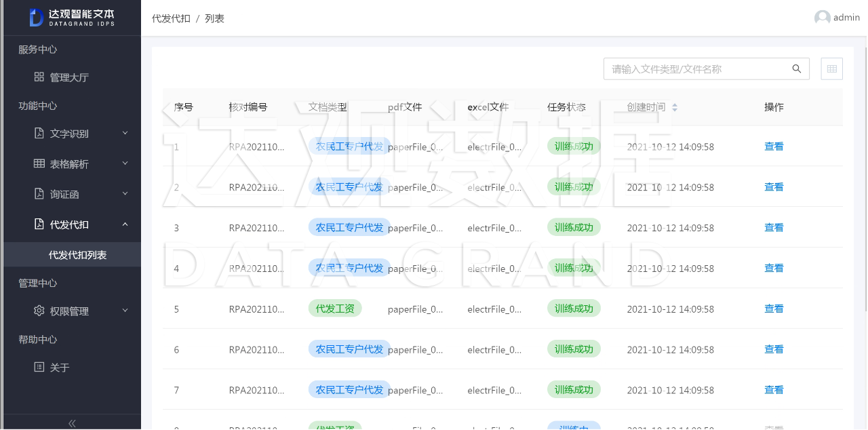This screenshot has width=868, height=430.
Task: Expand the 权限管理 menu chevron
Action: (125, 311)
